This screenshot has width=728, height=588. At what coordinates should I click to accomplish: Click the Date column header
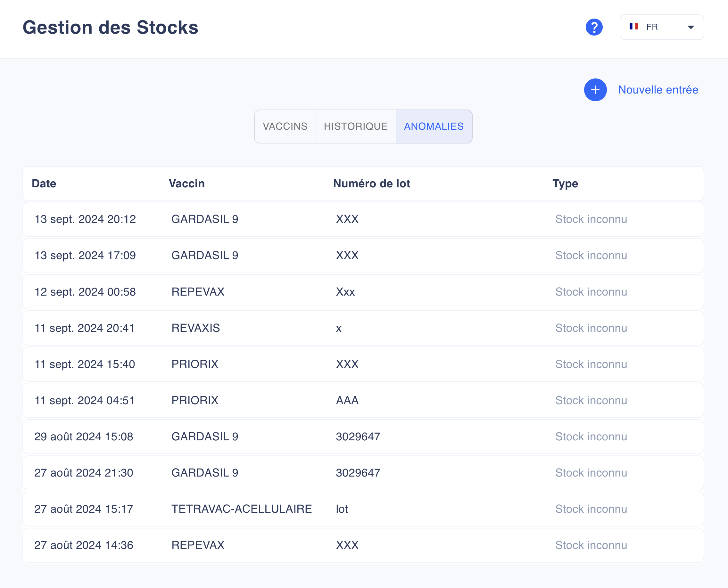click(44, 184)
